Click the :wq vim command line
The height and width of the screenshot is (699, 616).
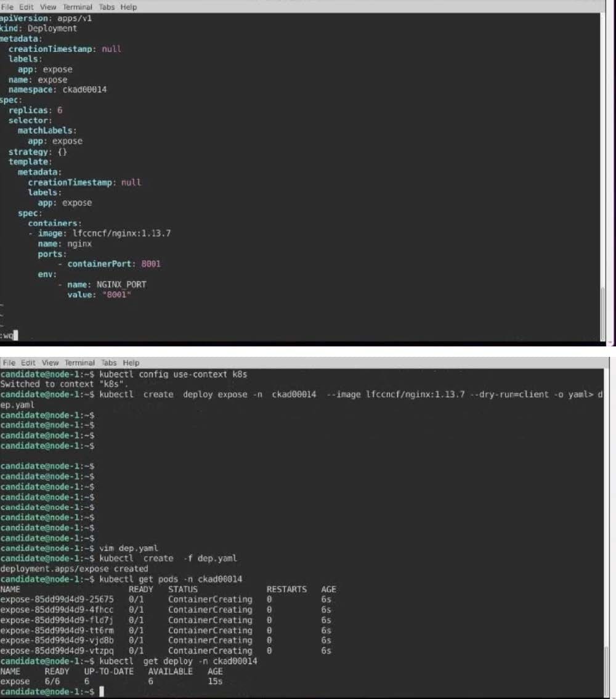tap(9, 335)
